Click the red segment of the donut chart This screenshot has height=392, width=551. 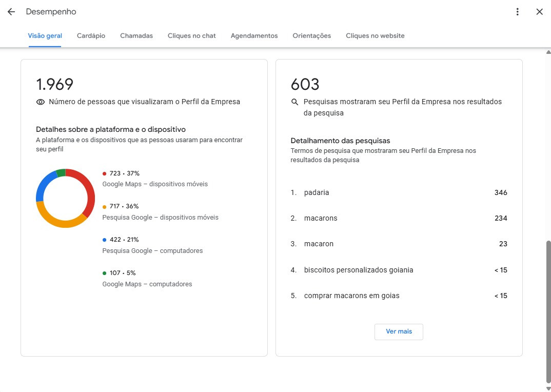pos(90,190)
